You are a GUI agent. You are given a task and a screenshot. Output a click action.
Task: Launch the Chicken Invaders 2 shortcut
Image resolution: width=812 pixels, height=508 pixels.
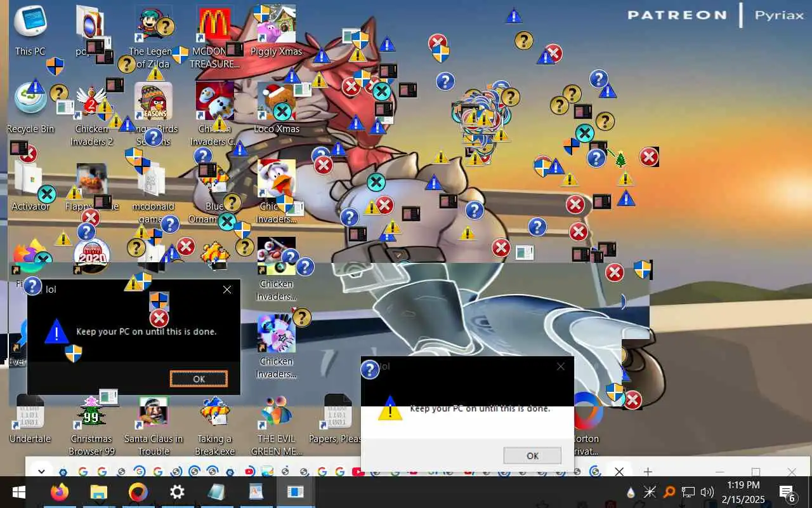pos(91,114)
